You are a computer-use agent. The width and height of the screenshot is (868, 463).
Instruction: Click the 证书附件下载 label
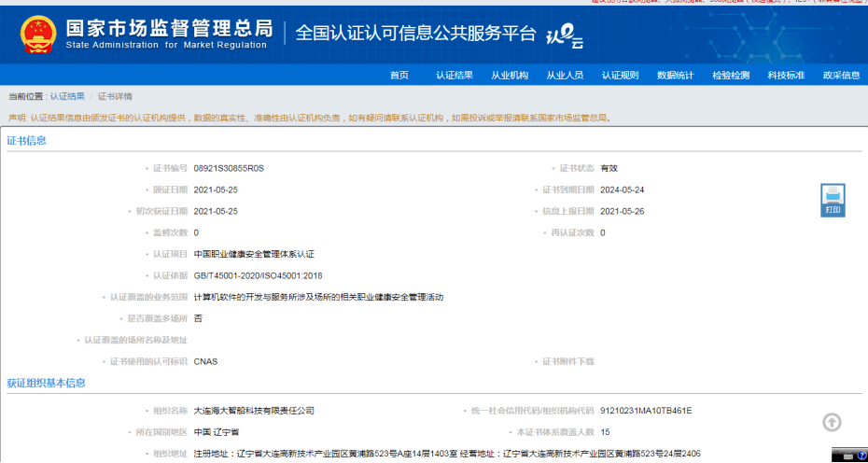coord(568,361)
